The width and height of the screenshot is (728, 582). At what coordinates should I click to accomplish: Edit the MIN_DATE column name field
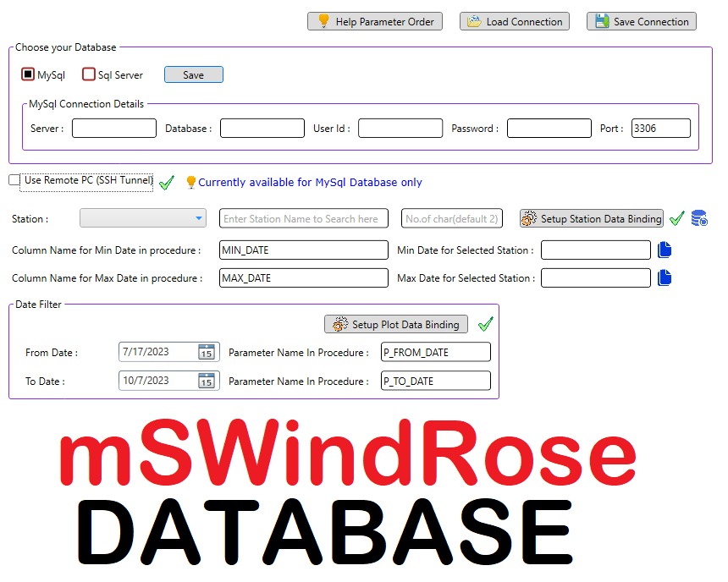tap(304, 250)
